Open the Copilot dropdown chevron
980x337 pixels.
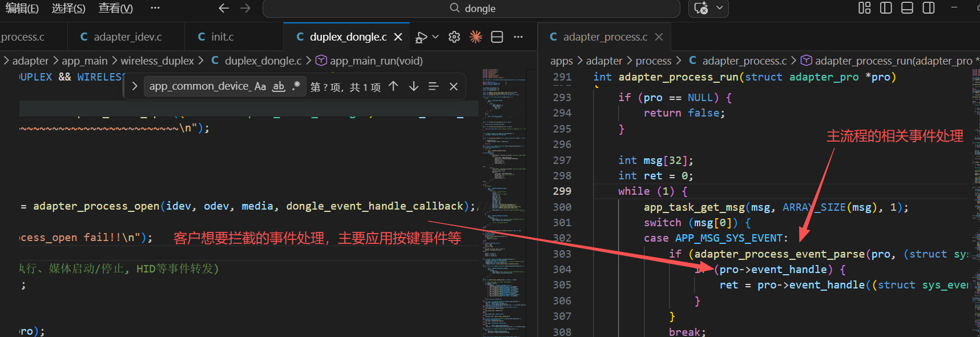[719, 8]
